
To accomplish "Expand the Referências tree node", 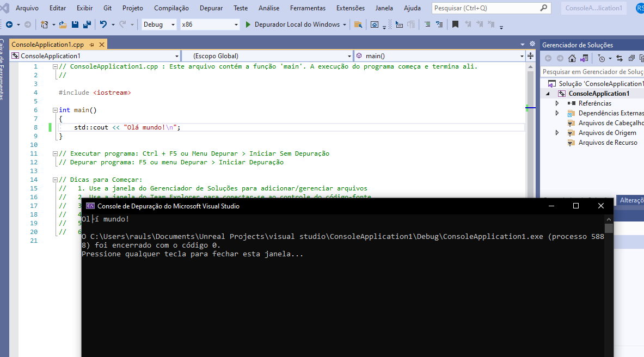I will [557, 103].
